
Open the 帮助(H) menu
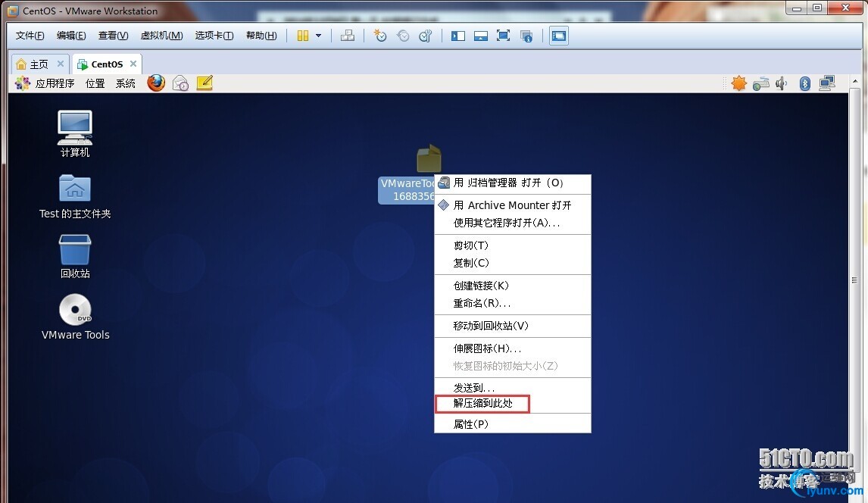(261, 36)
